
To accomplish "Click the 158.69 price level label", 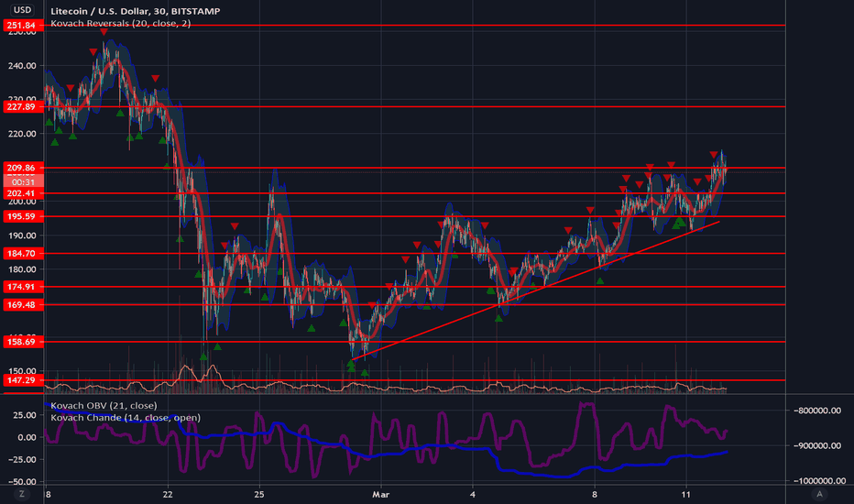I will (x=22, y=342).
